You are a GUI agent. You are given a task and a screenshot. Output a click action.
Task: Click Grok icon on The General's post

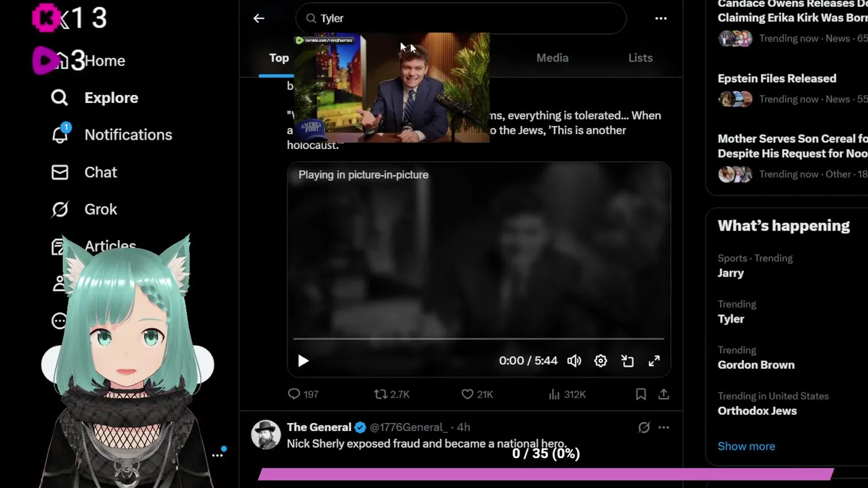coord(644,427)
